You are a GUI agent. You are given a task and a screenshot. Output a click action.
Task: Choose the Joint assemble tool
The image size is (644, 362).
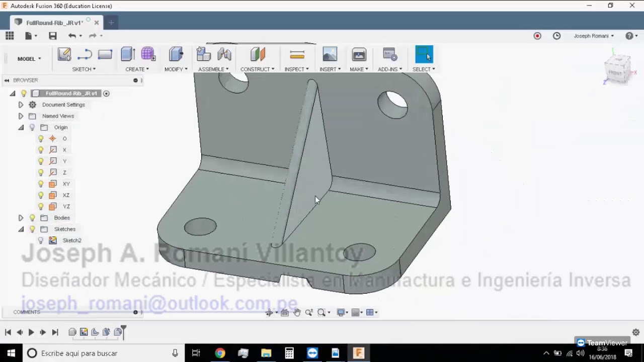click(x=224, y=54)
